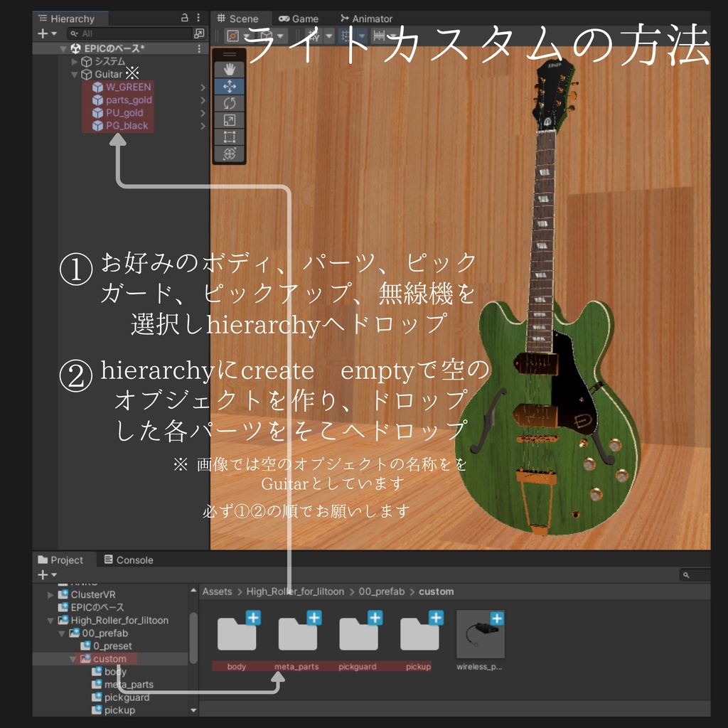Open the Hierarchy panel three-dot menu
This screenshot has height=728, width=728.
(198, 18)
